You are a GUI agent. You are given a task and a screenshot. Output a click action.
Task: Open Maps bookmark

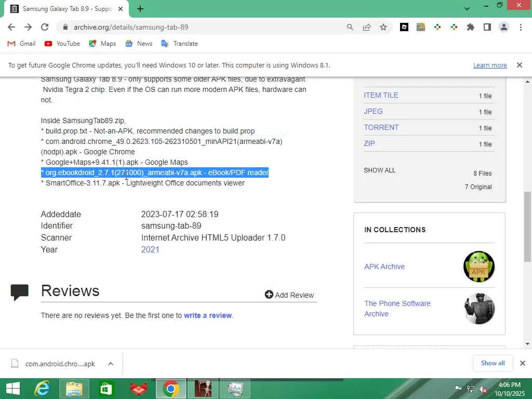pos(102,44)
